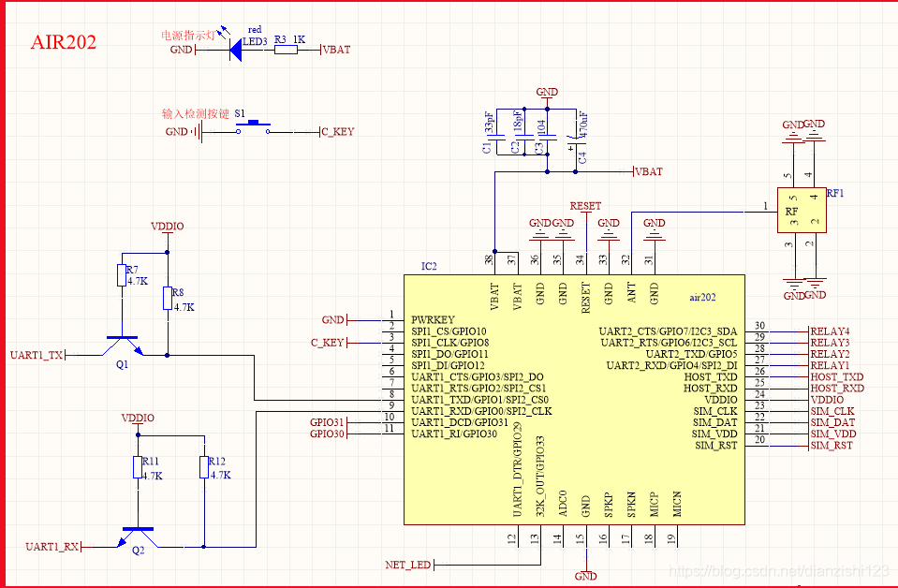The image size is (898, 588).
Task: Select the RF1 antenna connector symbol
Action: [x=802, y=210]
